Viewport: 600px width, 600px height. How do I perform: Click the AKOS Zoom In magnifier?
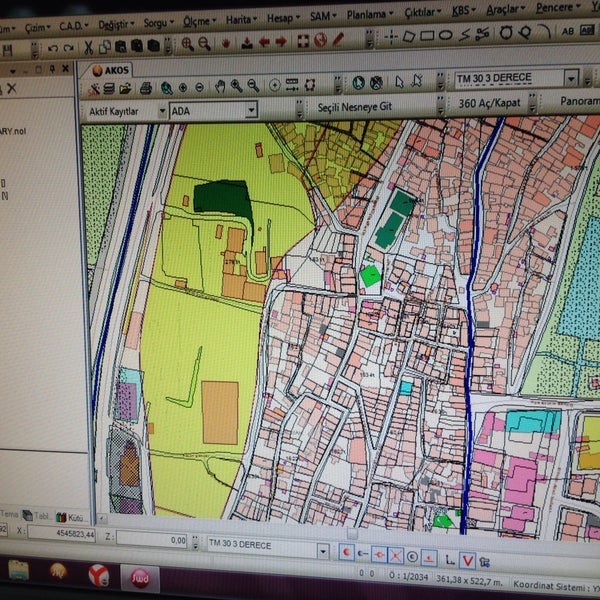(x=236, y=86)
